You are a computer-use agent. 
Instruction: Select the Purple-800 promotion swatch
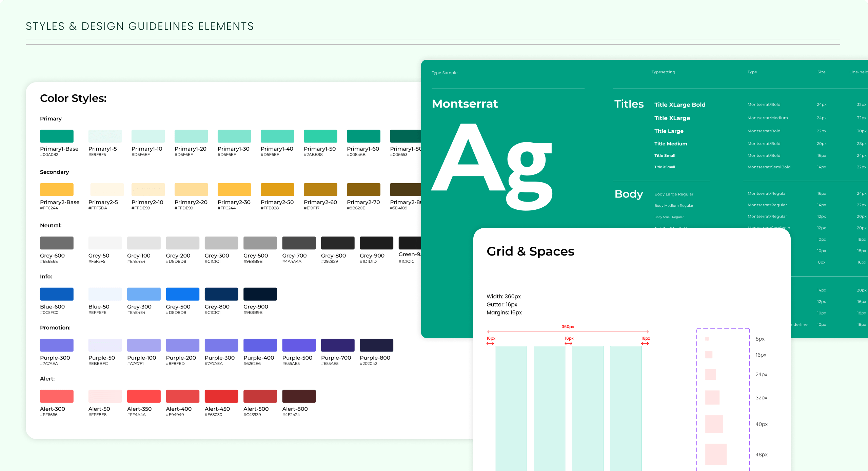click(376, 345)
